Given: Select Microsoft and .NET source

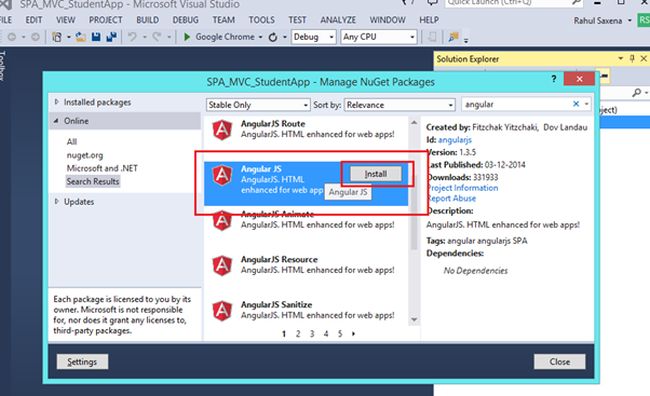Looking at the screenshot, I should (x=102, y=168).
